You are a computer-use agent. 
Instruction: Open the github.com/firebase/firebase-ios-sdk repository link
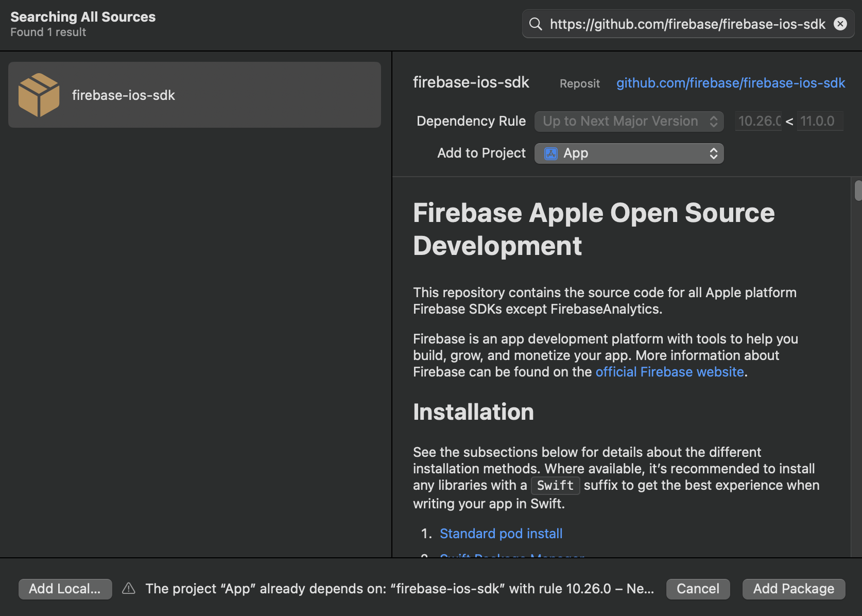730,83
